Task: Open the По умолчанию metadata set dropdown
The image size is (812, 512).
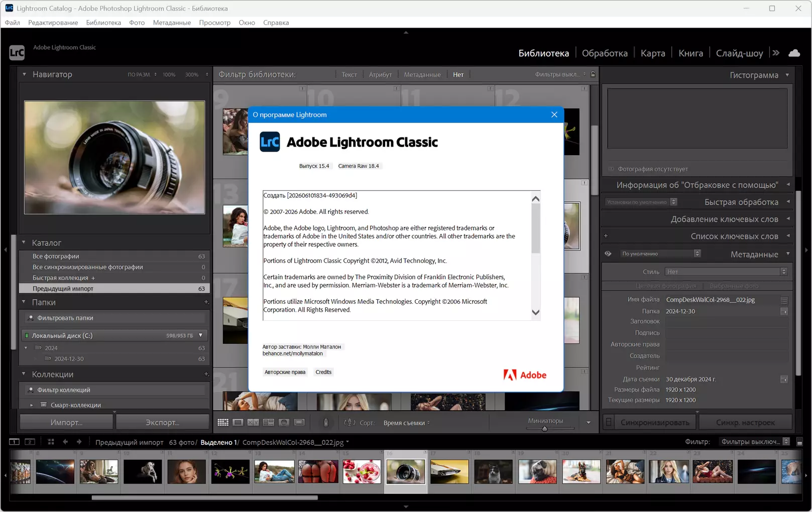Action: tap(660, 253)
